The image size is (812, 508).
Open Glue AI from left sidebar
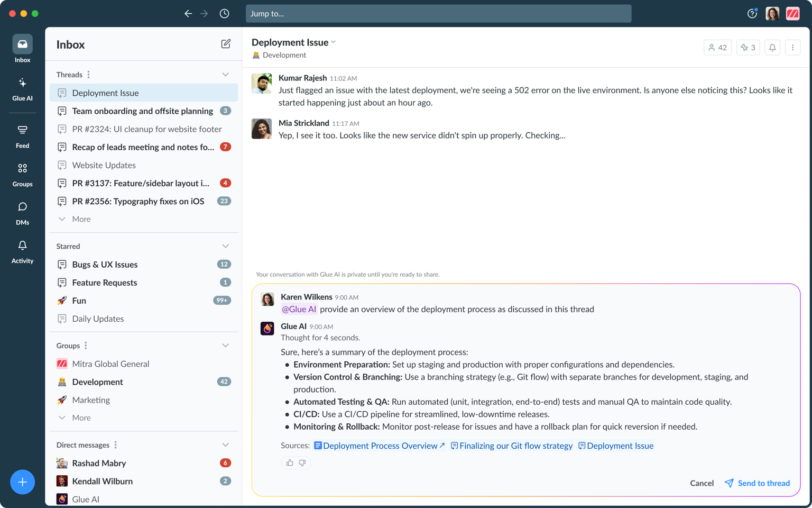tap(22, 89)
